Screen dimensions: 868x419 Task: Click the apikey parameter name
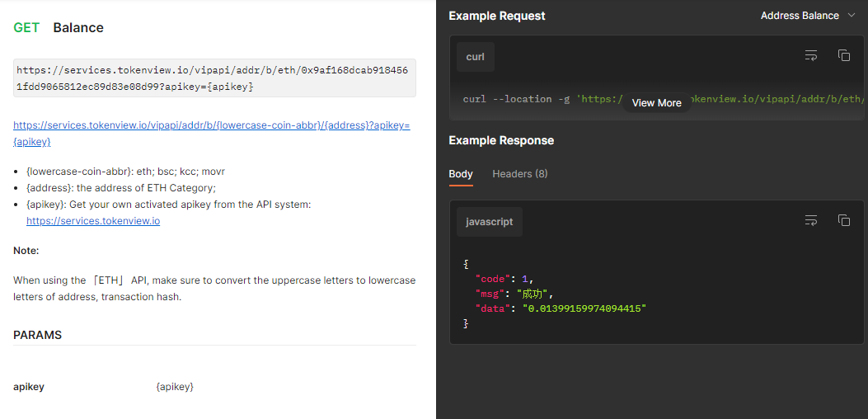click(29, 387)
